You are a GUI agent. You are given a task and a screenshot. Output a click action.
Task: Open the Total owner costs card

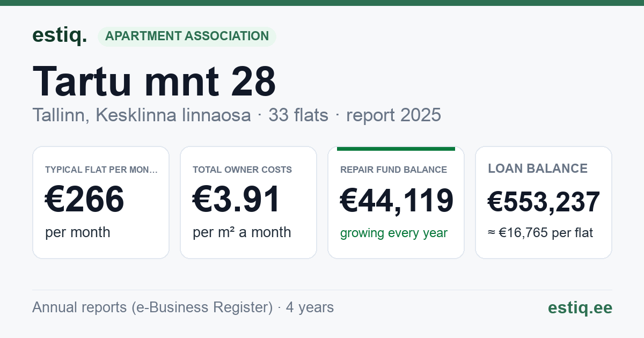pos(248,202)
